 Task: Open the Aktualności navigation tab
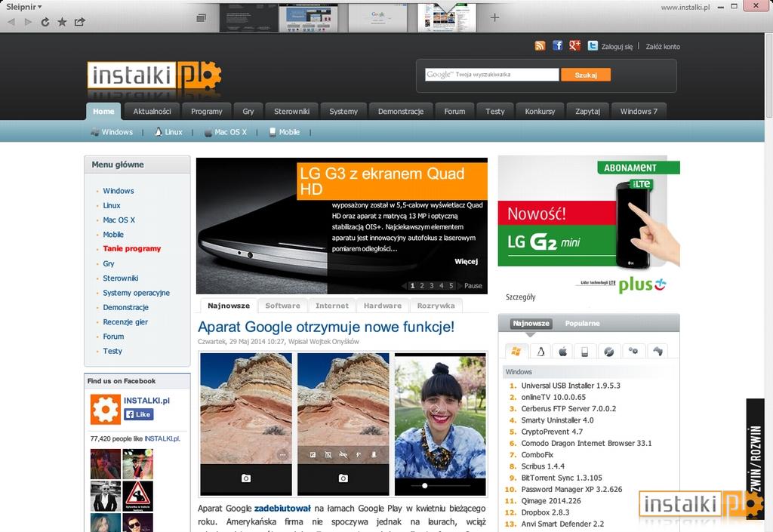click(152, 112)
